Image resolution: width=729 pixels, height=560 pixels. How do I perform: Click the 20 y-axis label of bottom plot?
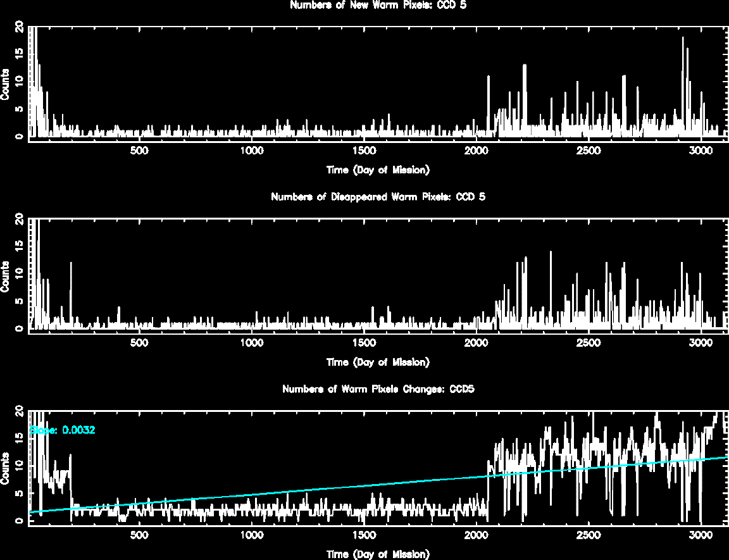(x=20, y=411)
